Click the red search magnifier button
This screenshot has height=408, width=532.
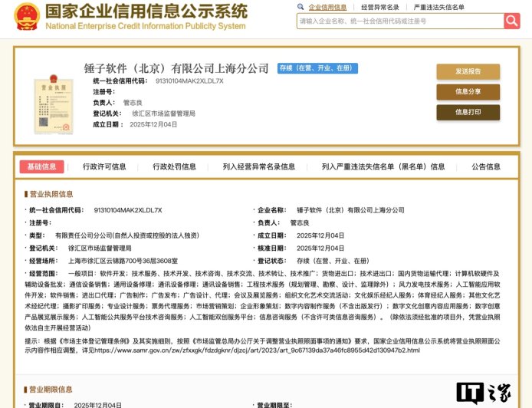pos(511,21)
